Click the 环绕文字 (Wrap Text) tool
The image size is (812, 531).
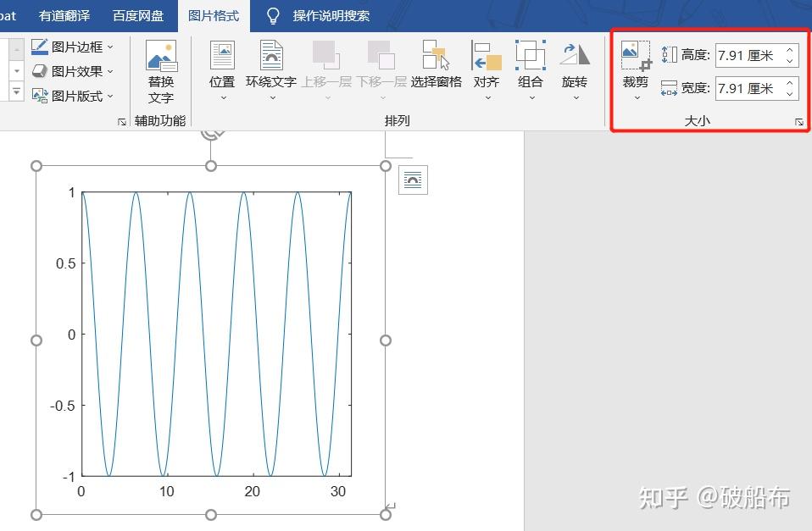tap(271, 64)
